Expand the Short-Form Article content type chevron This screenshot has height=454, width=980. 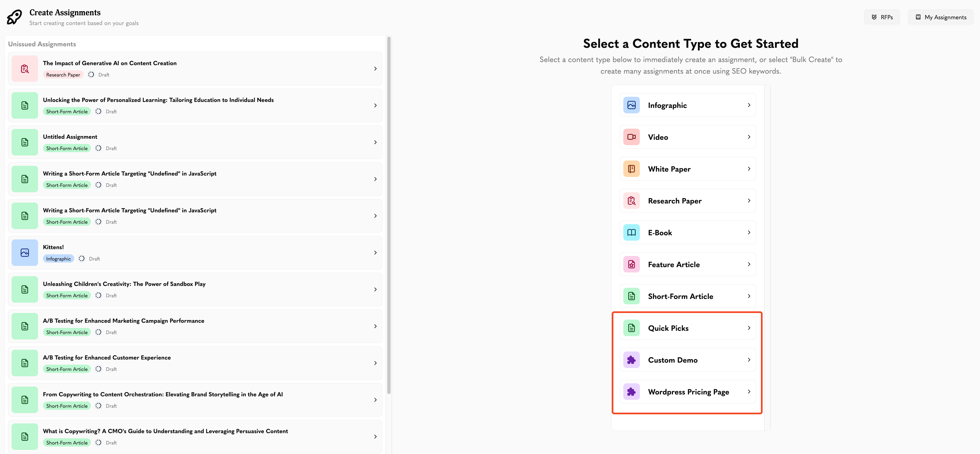pos(749,296)
